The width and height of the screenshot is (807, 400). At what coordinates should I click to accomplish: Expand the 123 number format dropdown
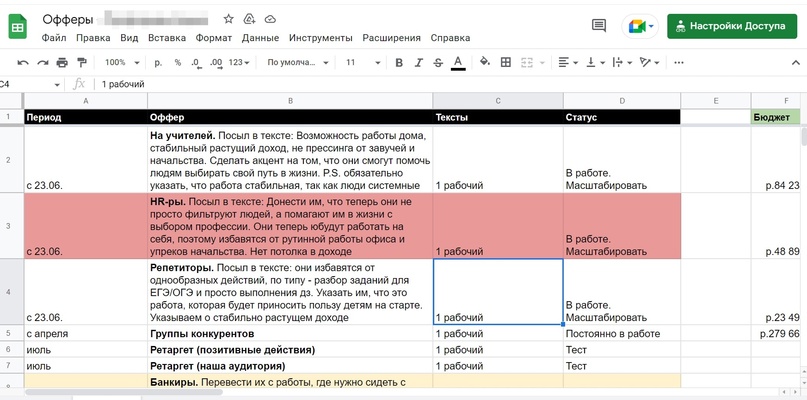240,62
